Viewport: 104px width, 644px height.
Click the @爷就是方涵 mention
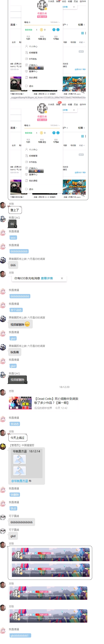(x=20, y=481)
